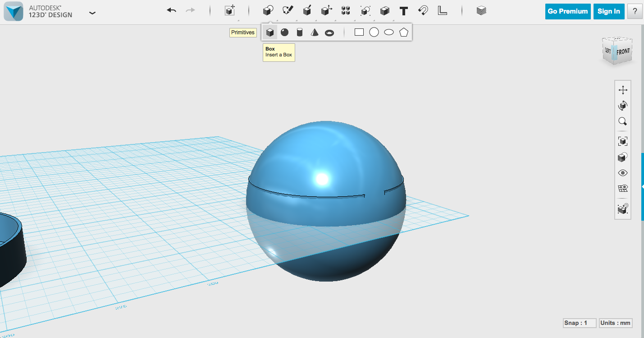Open the Construct tool dropdown
The height and width of the screenshot is (338, 644).
[x=307, y=10]
